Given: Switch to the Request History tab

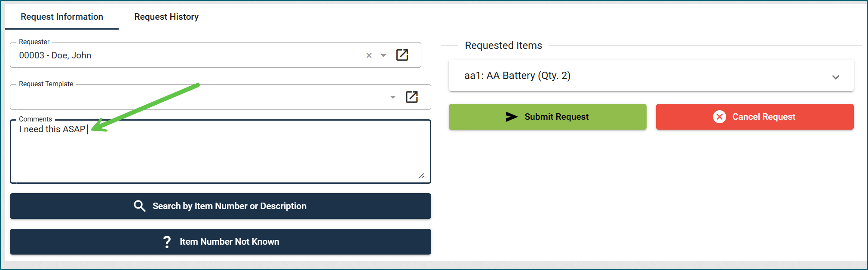Looking at the screenshot, I should tap(166, 17).
